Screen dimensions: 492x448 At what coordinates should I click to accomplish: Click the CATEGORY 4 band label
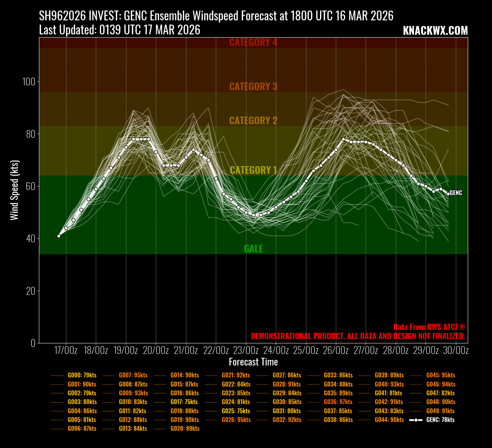[253, 42]
